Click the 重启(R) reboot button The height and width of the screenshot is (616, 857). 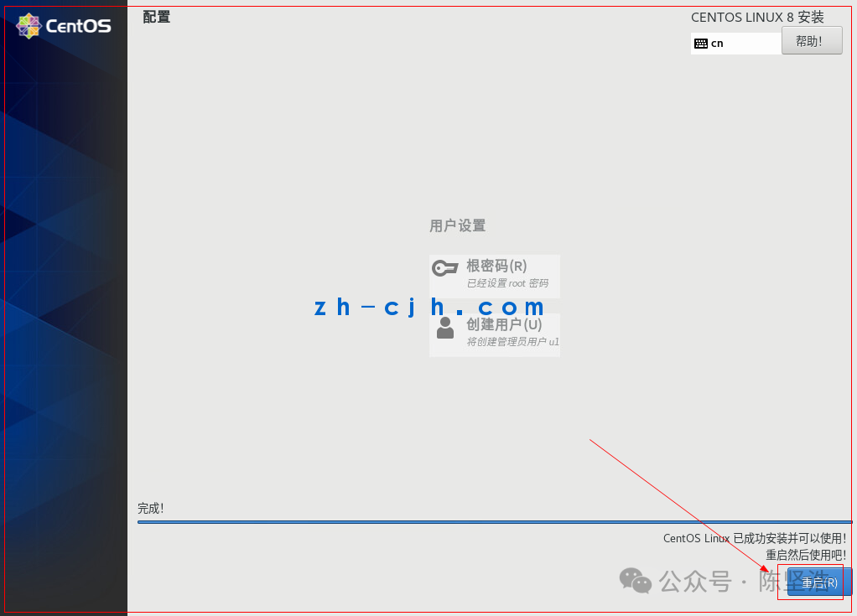pos(819,582)
